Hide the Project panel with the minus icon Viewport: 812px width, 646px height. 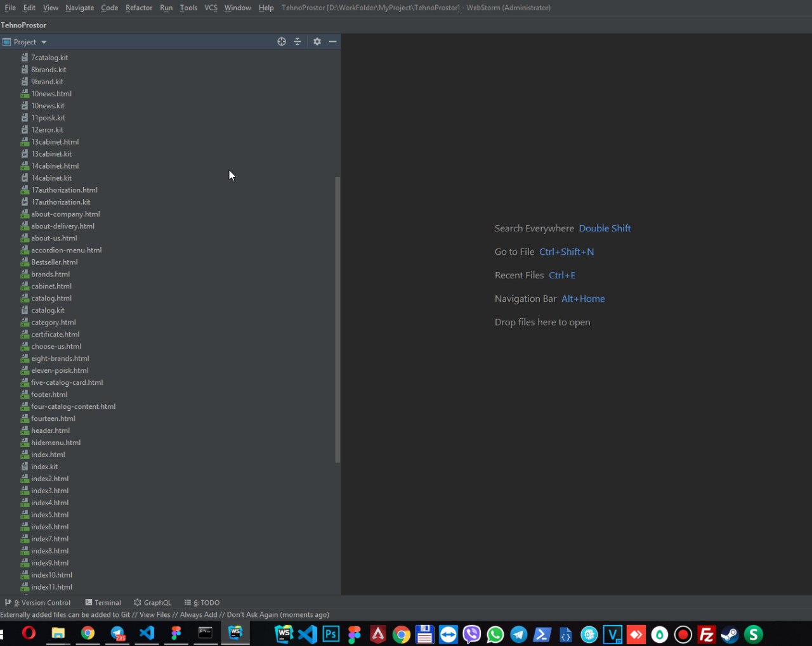point(332,42)
